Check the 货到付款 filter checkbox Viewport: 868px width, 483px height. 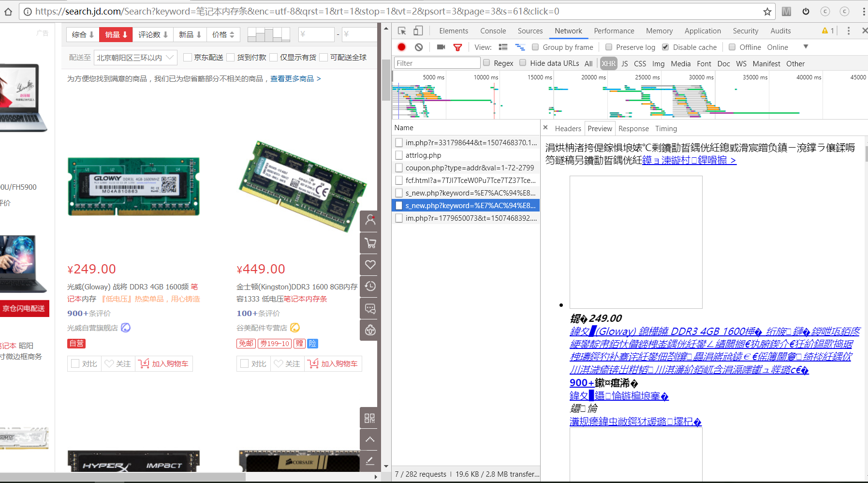[x=231, y=58]
